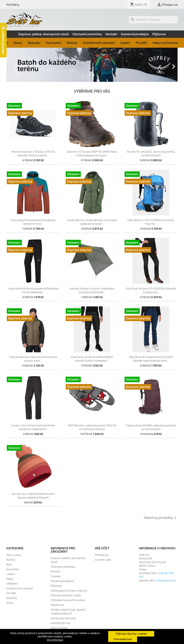Click the user icon beside Přihlásit se
Viewport: 184px width, 644px height.
(159, 5)
